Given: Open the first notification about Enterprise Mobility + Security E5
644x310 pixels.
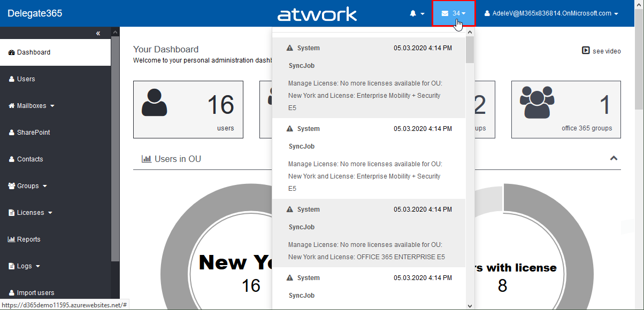Looking at the screenshot, I should [369, 77].
